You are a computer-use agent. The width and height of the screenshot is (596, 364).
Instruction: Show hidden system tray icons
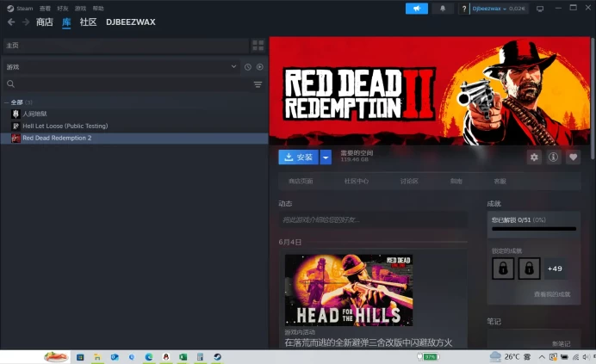(542, 357)
